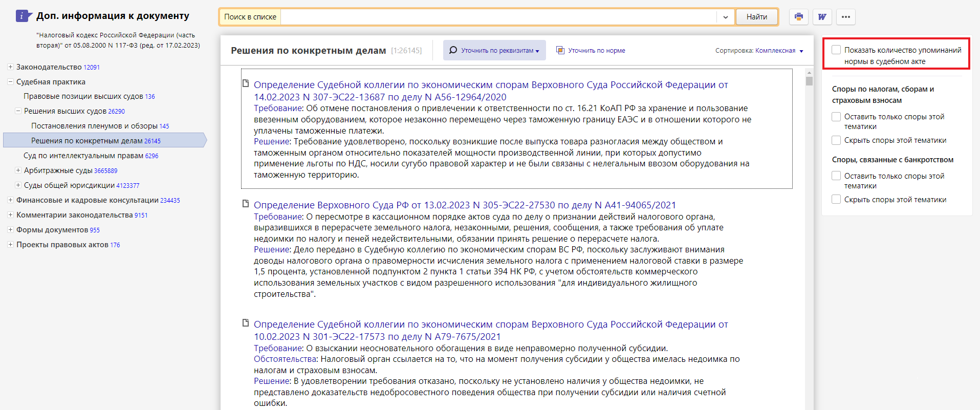
Task: Open determination dated 14.02.2023 N 307-ЭС22-13687
Action: tap(491, 91)
